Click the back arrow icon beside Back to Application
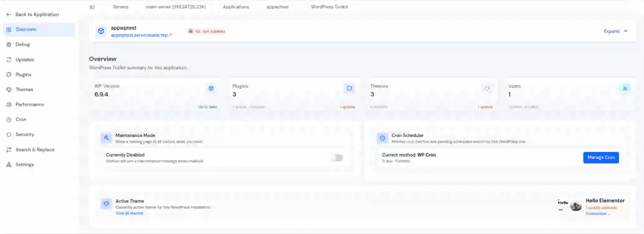Image resolution: width=644 pixels, height=234 pixels. 9,14
